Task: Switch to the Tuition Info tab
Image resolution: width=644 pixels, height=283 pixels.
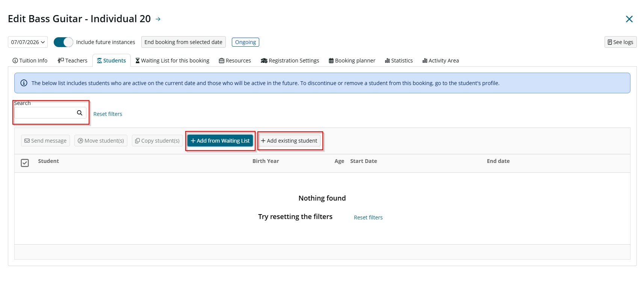Action: 30,61
